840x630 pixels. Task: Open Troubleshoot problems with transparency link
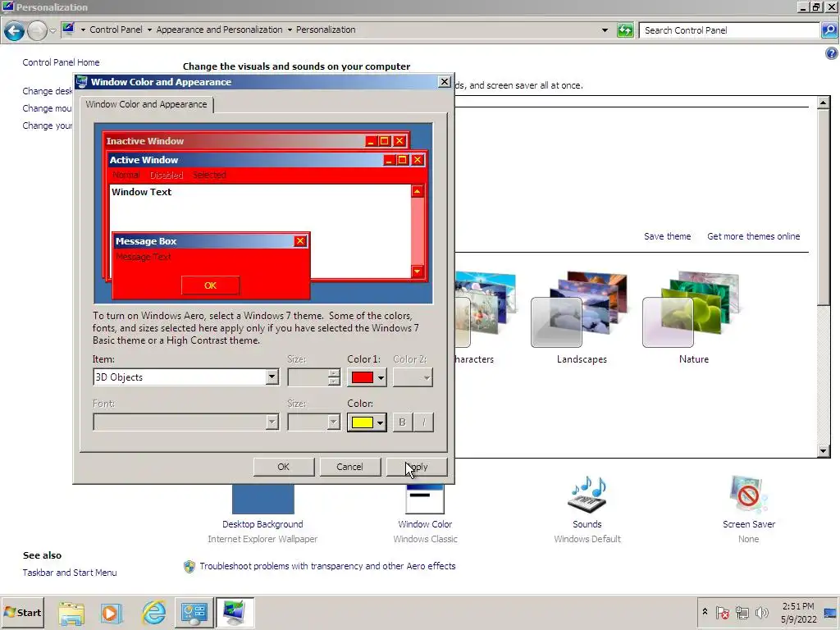(327, 566)
